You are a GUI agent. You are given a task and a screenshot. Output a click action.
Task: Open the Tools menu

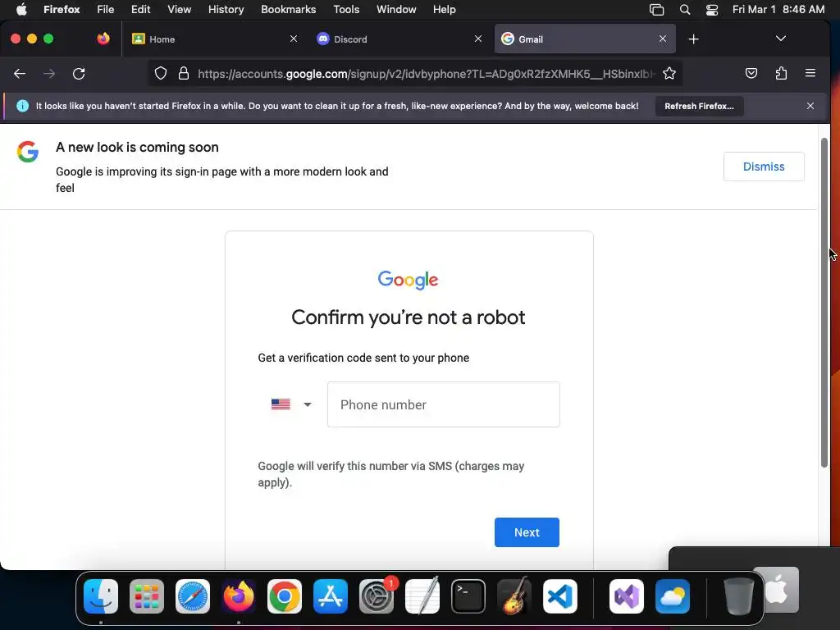click(x=346, y=10)
